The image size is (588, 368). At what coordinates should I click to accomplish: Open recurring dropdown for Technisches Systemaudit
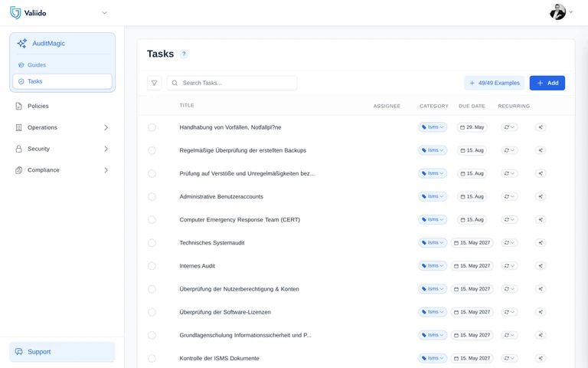(x=509, y=243)
